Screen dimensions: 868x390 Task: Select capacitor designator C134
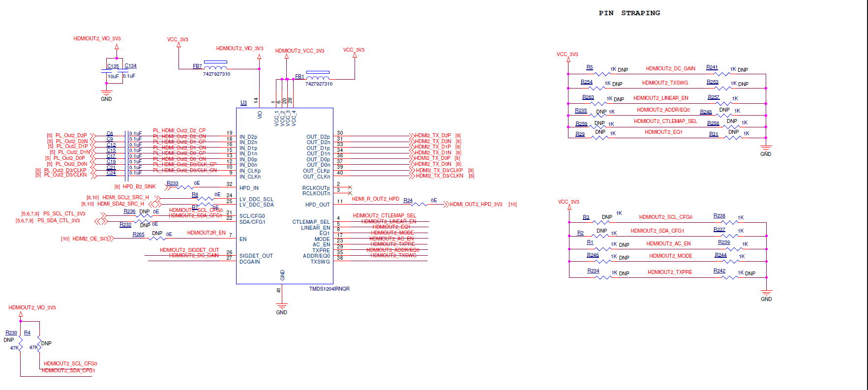coord(130,65)
